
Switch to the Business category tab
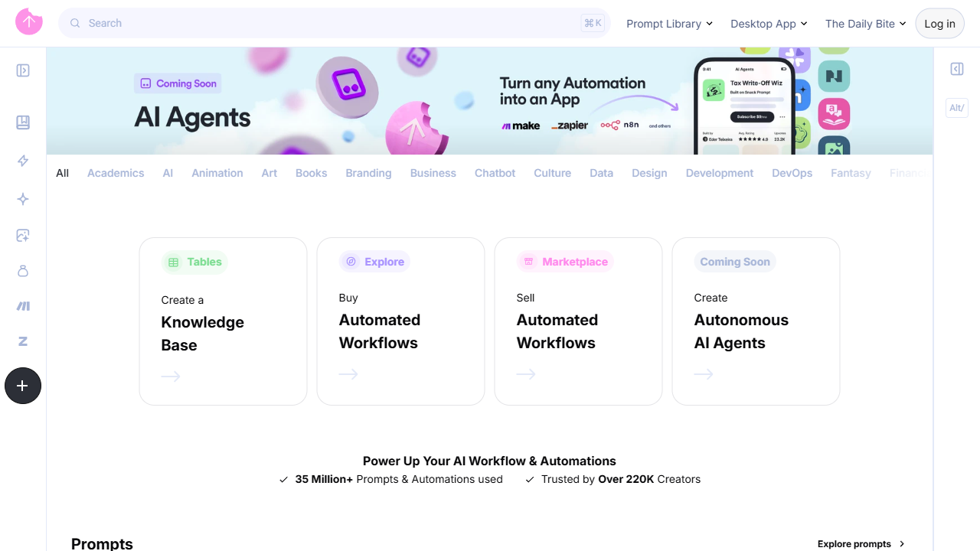click(433, 173)
